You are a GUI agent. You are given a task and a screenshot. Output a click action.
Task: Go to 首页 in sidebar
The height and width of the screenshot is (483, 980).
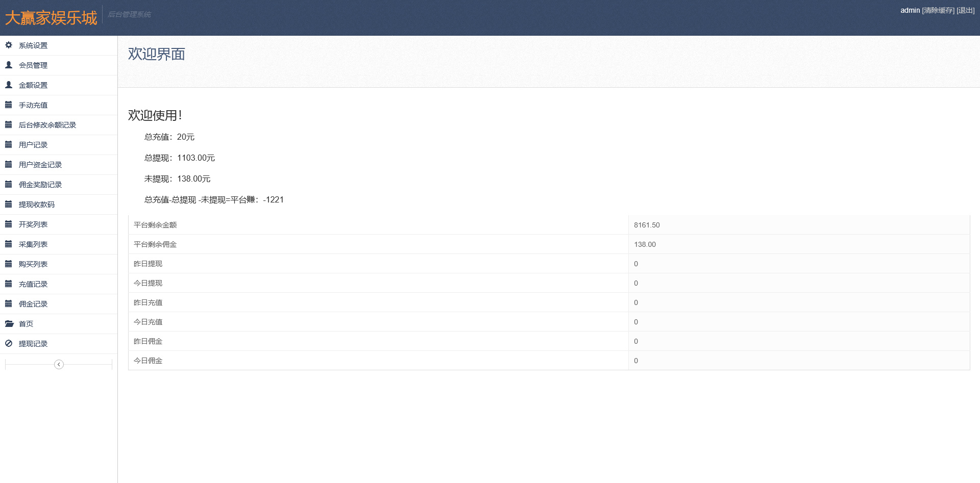(59, 324)
